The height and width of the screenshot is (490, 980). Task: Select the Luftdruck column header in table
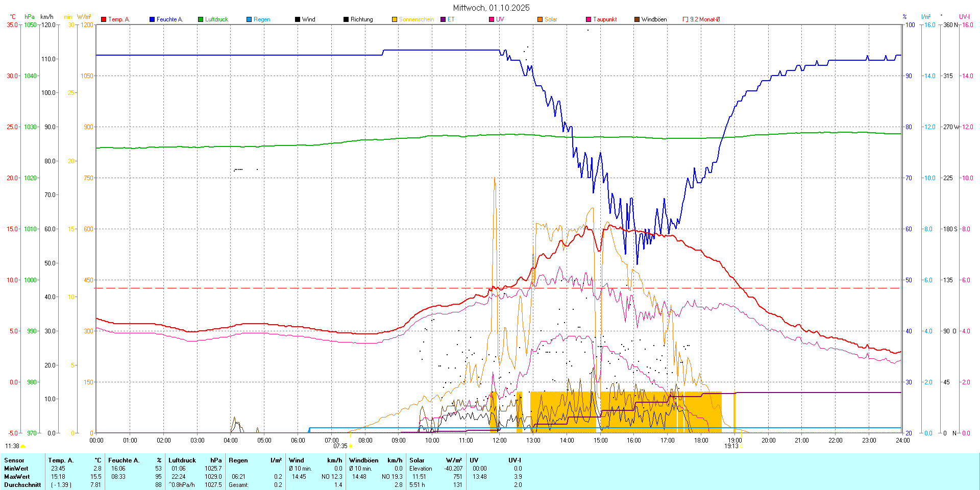pyautogui.click(x=182, y=460)
